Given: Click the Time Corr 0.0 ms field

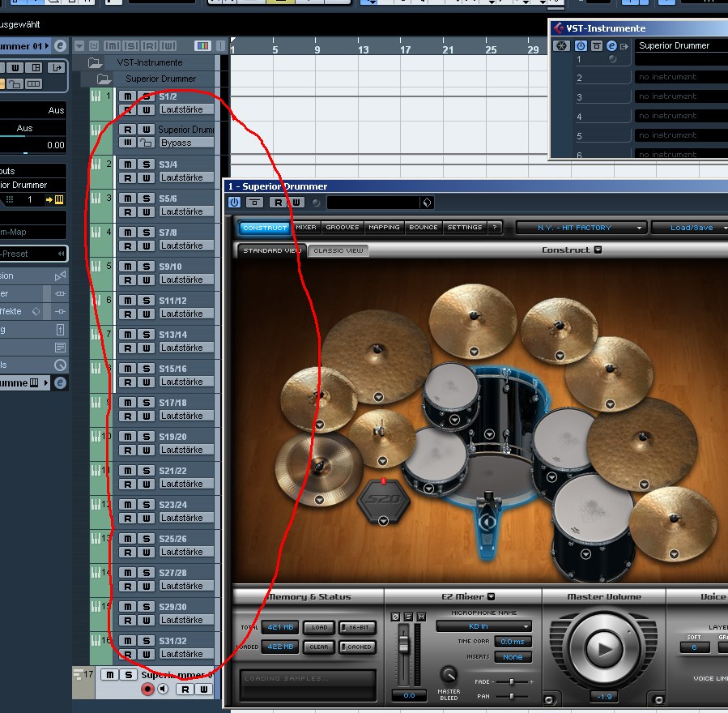Looking at the screenshot, I should [513, 642].
